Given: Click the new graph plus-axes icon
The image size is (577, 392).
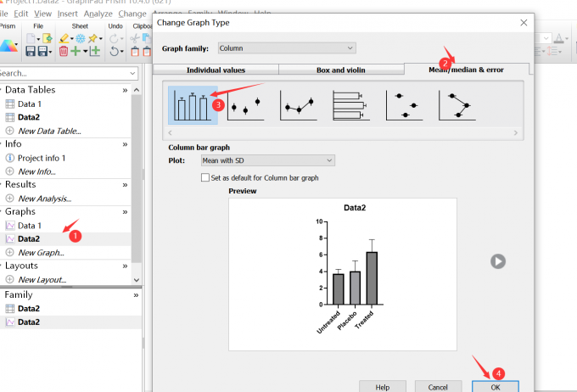Looking at the screenshot, I should 95,51.
